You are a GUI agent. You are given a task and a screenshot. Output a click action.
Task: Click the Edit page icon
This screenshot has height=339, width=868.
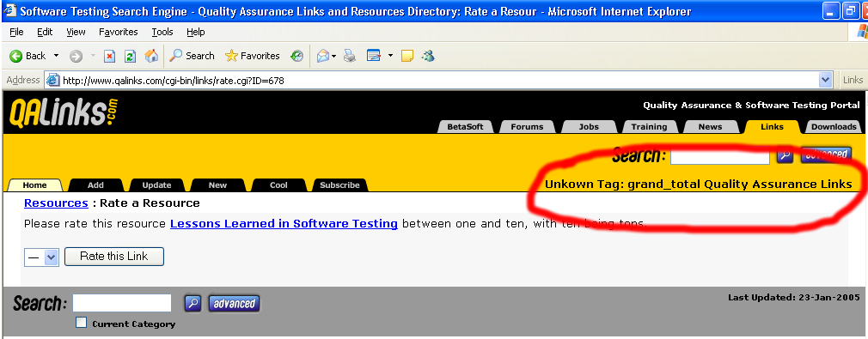[374, 56]
